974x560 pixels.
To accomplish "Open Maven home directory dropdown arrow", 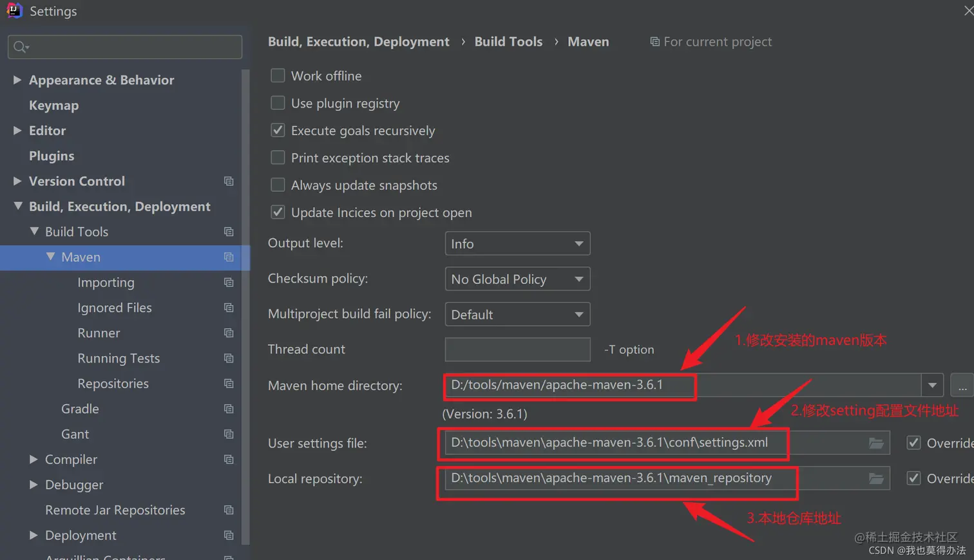I will tap(932, 385).
